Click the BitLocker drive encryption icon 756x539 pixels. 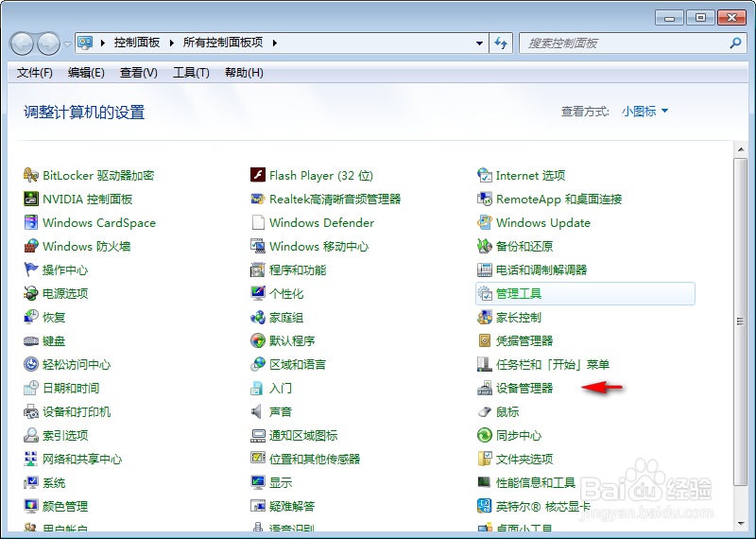(31, 175)
